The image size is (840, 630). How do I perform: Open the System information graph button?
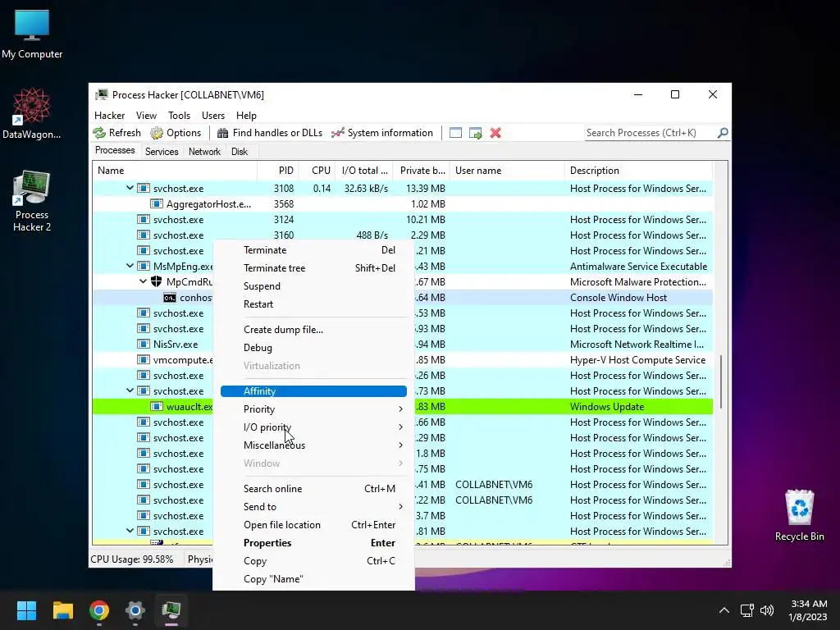(x=382, y=133)
